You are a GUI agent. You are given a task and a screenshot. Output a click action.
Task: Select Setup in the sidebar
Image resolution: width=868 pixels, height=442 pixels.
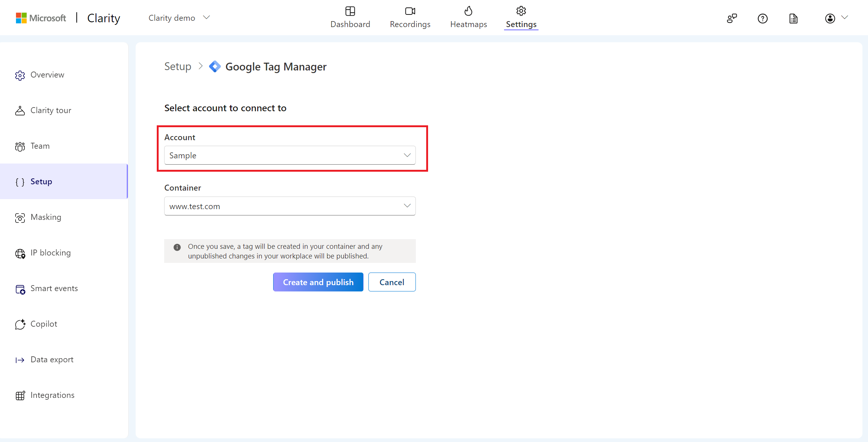[64, 182]
